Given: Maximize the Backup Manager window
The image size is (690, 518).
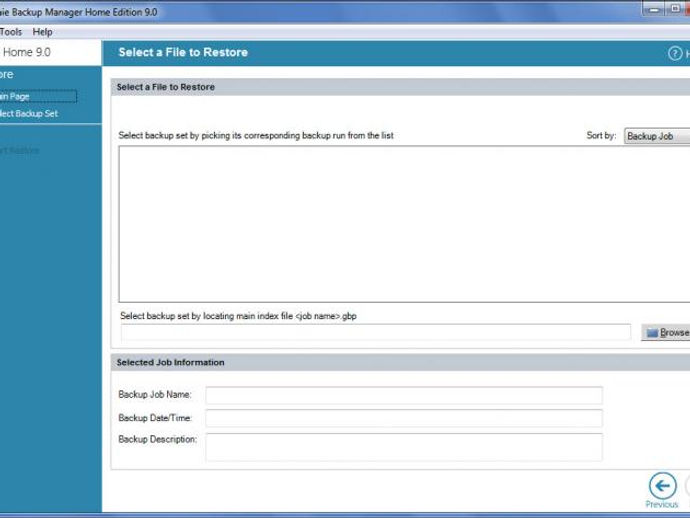Looking at the screenshot, I should (675, 9).
